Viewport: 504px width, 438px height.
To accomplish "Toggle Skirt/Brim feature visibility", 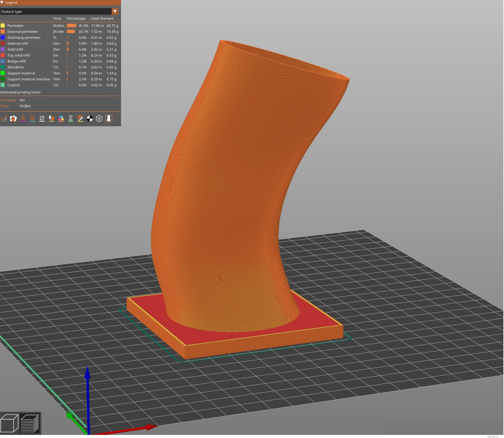I will coord(15,67).
